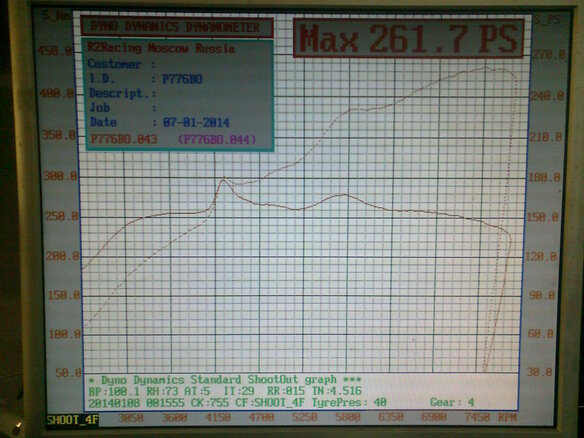The height and width of the screenshot is (438, 584).
Task: Click the I.D. value P776BO
Action: pos(182,79)
